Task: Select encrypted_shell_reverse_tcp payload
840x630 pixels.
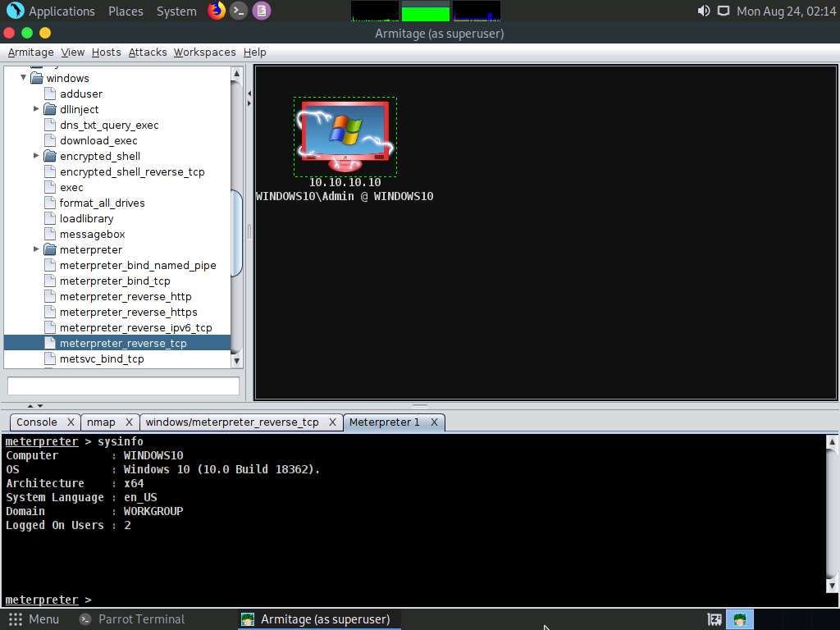Action: pyautogui.click(x=132, y=171)
